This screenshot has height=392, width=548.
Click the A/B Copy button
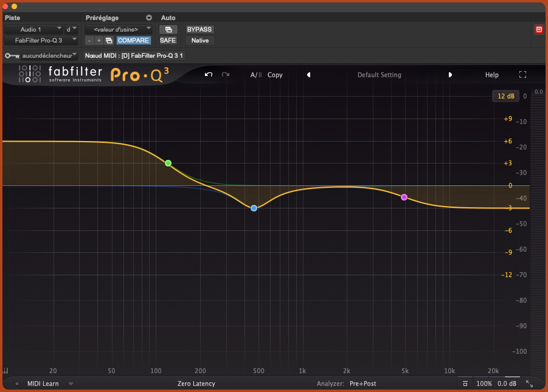coord(275,75)
